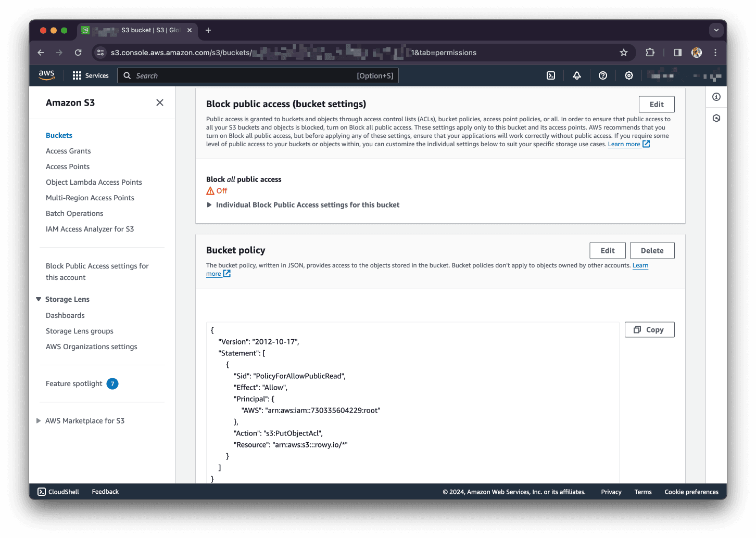Switch to the S3 bucket browser tab
This screenshot has width=756, height=538.
click(138, 30)
